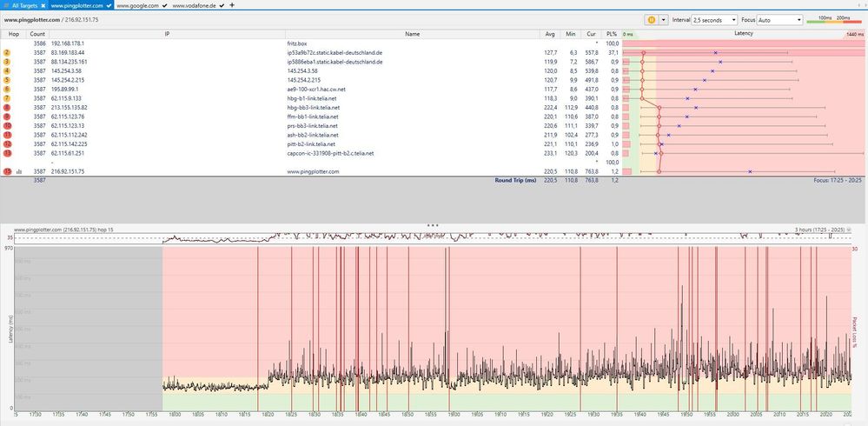
Task: Click the Focus: 17:25 - 20:25 status text
Action: pos(837,181)
